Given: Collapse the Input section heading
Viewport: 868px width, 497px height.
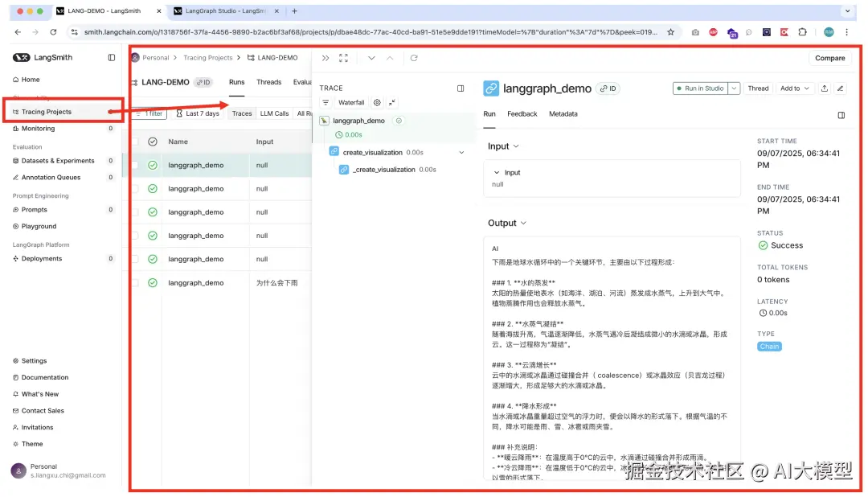Looking at the screenshot, I should point(503,146).
